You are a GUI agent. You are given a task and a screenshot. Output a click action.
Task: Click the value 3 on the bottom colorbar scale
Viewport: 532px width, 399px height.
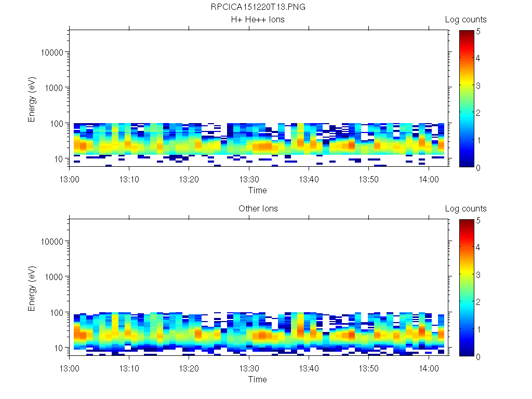point(478,275)
